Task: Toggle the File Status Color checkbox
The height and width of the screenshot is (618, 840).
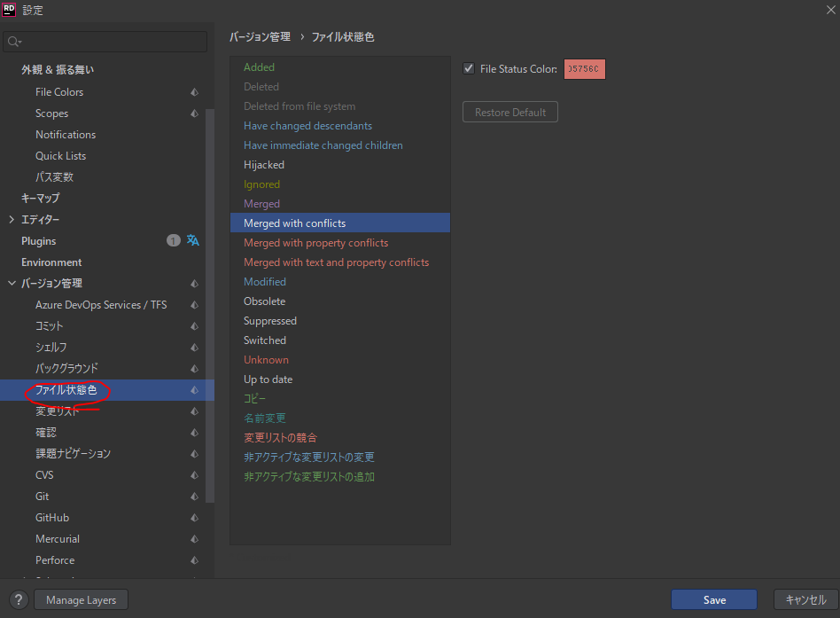Action: click(x=469, y=68)
